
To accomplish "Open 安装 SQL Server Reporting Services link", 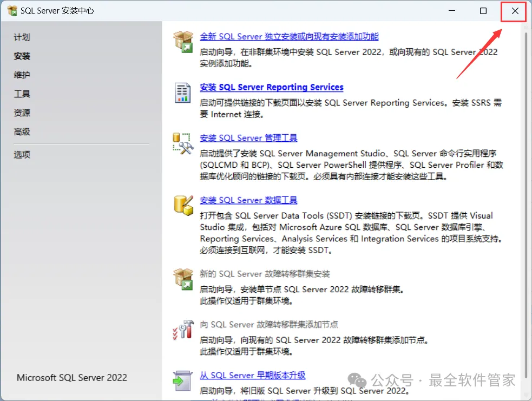I will (x=272, y=87).
